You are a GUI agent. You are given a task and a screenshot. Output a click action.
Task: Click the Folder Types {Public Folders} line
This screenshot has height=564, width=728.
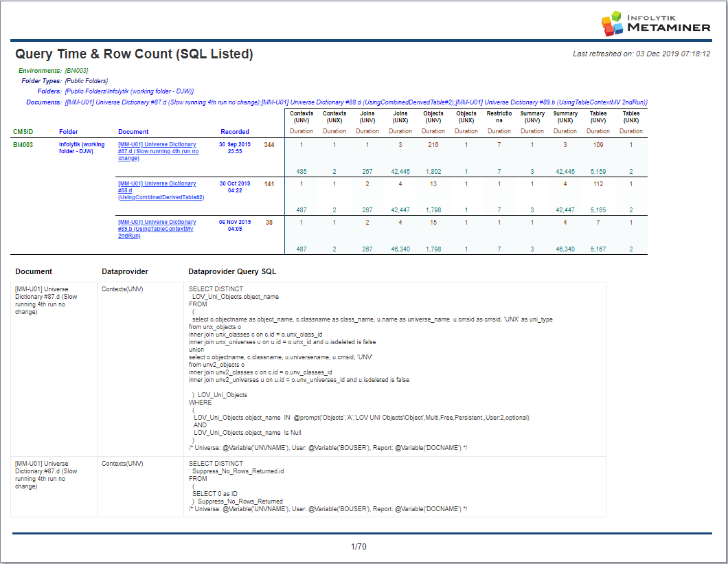65,81
